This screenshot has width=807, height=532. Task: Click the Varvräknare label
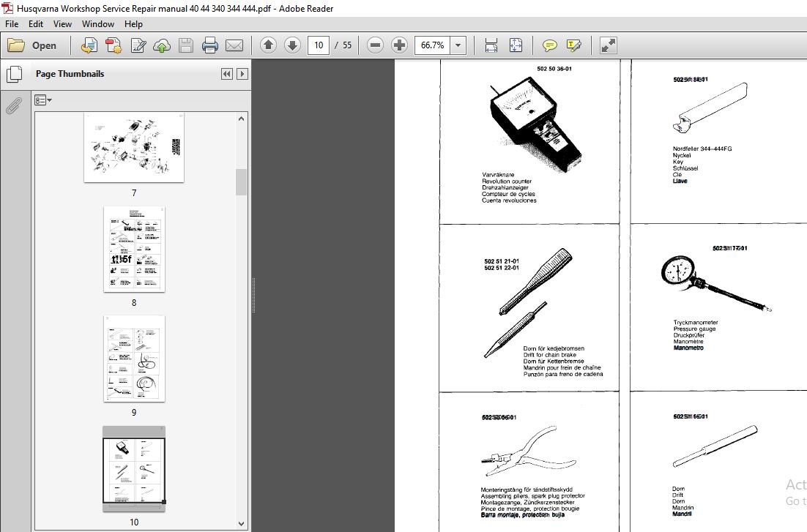coord(498,175)
